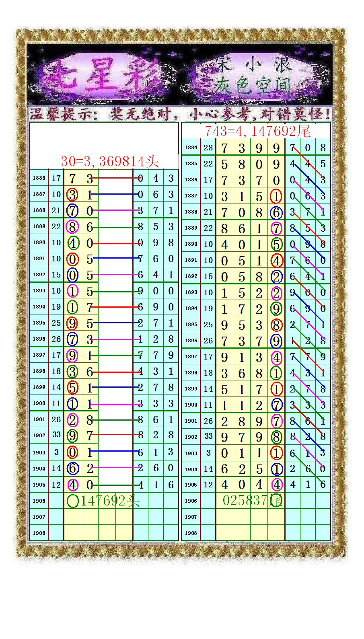Click the 宋小浪 灰色空间 banner
Viewport: 364px width, 639px height.
(x=257, y=76)
